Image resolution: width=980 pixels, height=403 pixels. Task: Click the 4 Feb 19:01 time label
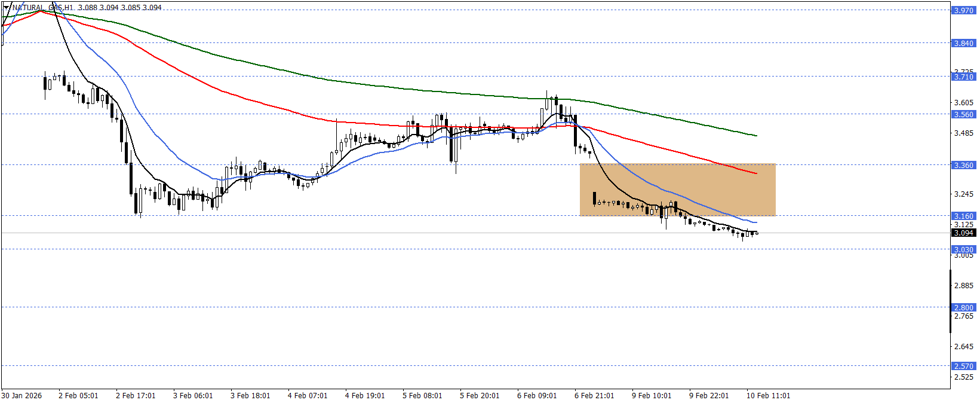pyautogui.click(x=365, y=396)
